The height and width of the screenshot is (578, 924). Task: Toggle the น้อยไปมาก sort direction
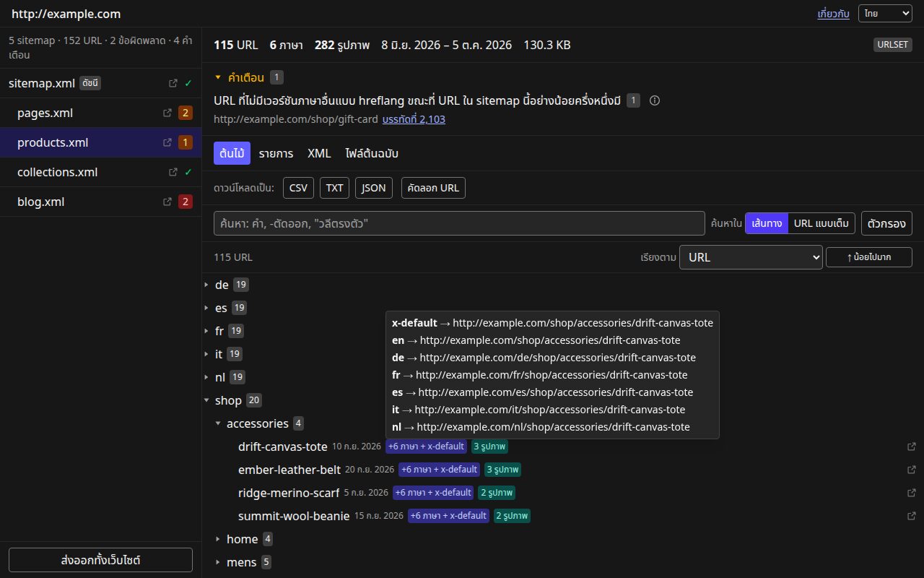point(869,257)
